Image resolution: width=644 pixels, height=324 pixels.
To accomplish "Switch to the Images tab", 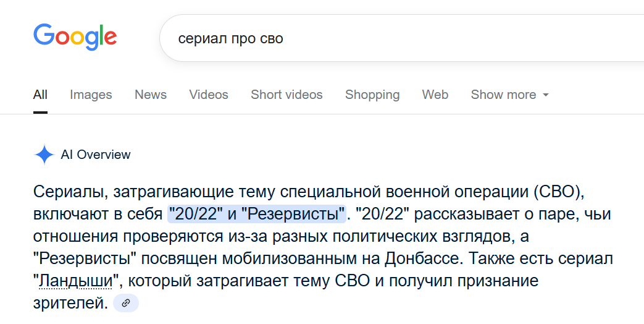I will pyautogui.click(x=91, y=95).
